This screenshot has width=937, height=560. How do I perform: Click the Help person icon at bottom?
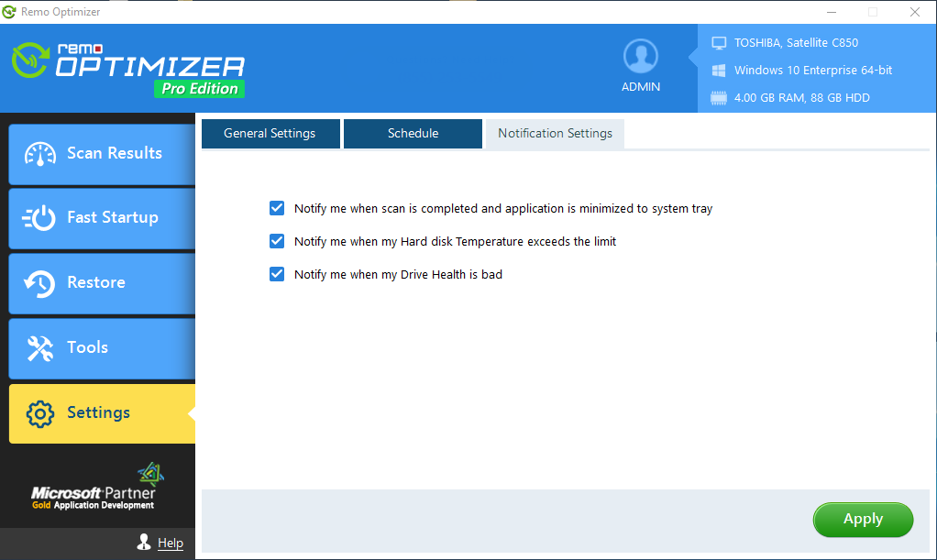[143, 543]
